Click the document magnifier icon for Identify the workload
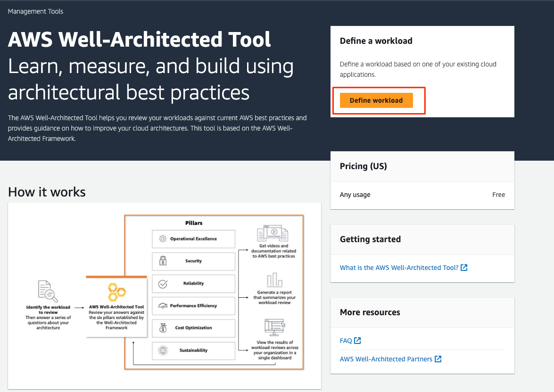The height and width of the screenshot is (392, 554). 48,291
